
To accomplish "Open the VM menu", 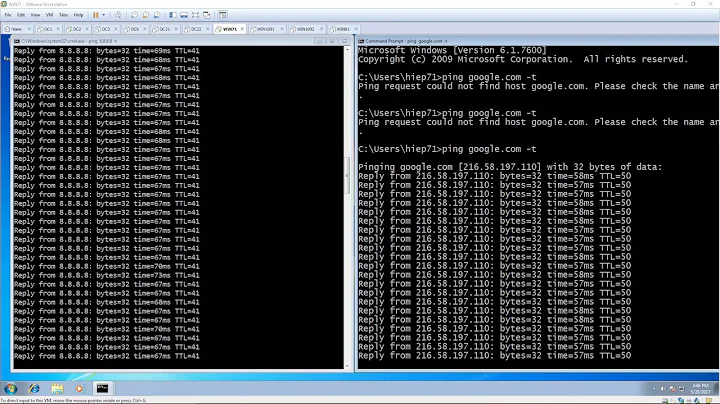I will (50, 15).
